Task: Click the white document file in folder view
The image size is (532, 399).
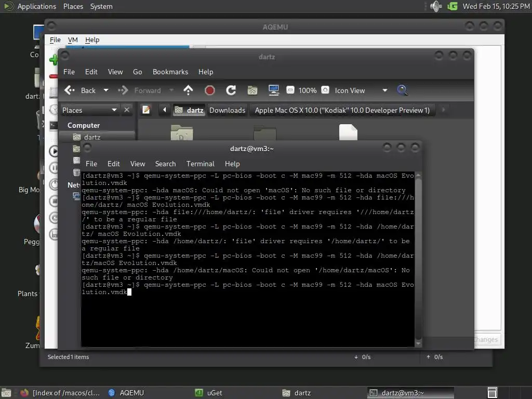Action: point(348,132)
